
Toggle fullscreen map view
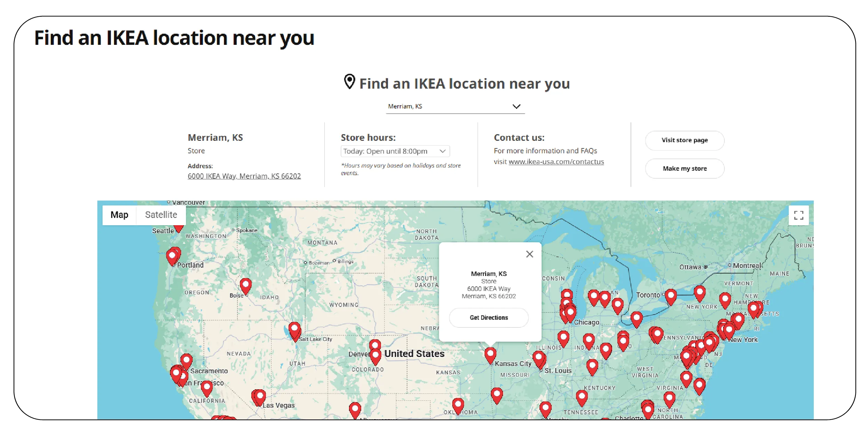click(799, 215)
